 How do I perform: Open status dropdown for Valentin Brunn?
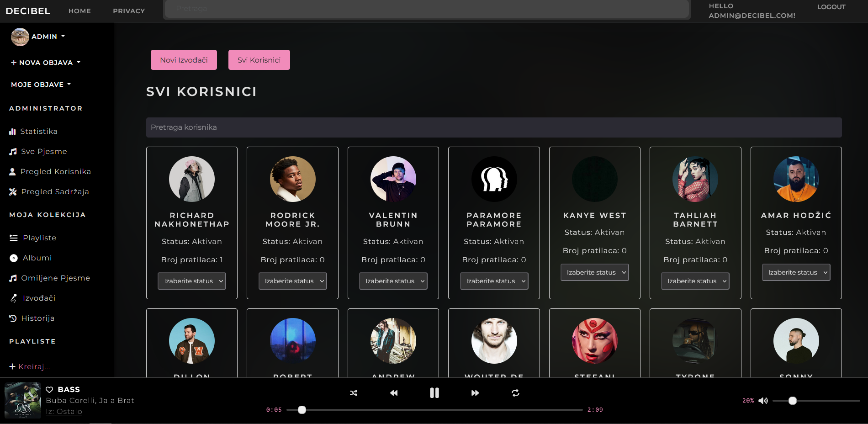click(x=393, y=281)
